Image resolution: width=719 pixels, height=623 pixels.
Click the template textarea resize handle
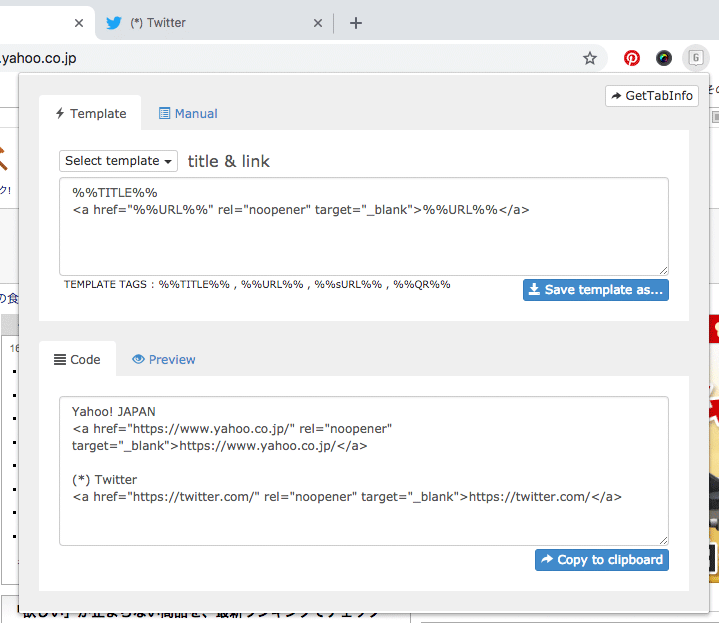tap(664, 270)
